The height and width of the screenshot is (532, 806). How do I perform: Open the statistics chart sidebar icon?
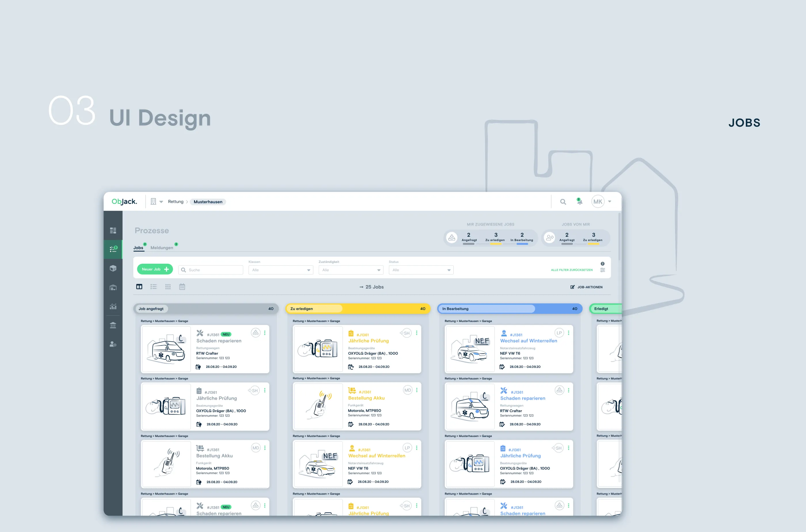tap(113, 306)
